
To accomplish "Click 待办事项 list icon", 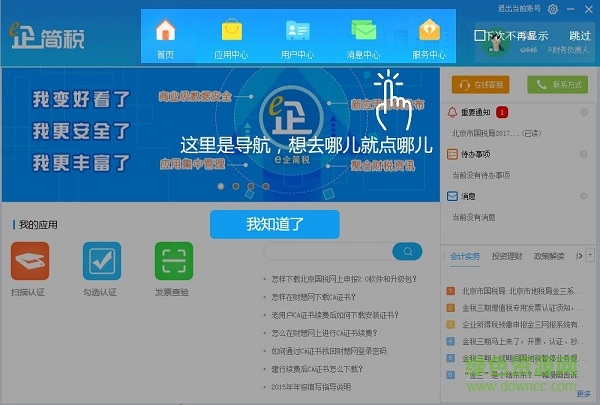I will tap(452, 154).
